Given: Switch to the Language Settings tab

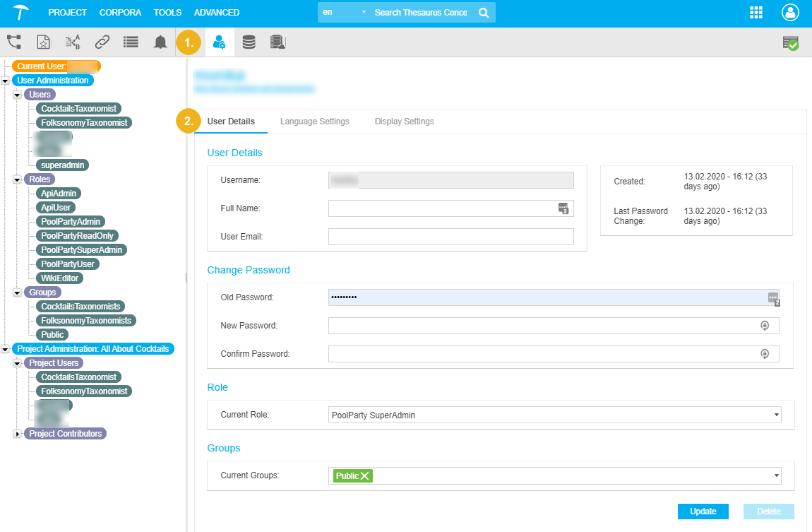Looking at the screenshot, I should tap(314, 122).
